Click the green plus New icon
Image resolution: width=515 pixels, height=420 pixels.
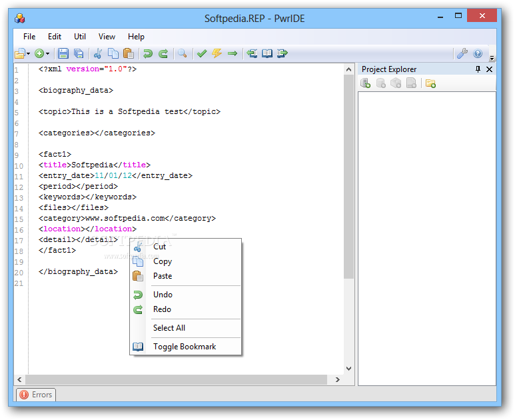pos(39,53)
